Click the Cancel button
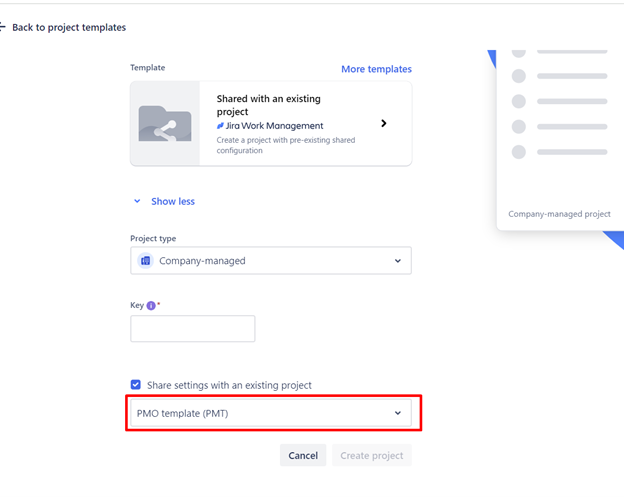624x497 pixels. click(303, 455)
